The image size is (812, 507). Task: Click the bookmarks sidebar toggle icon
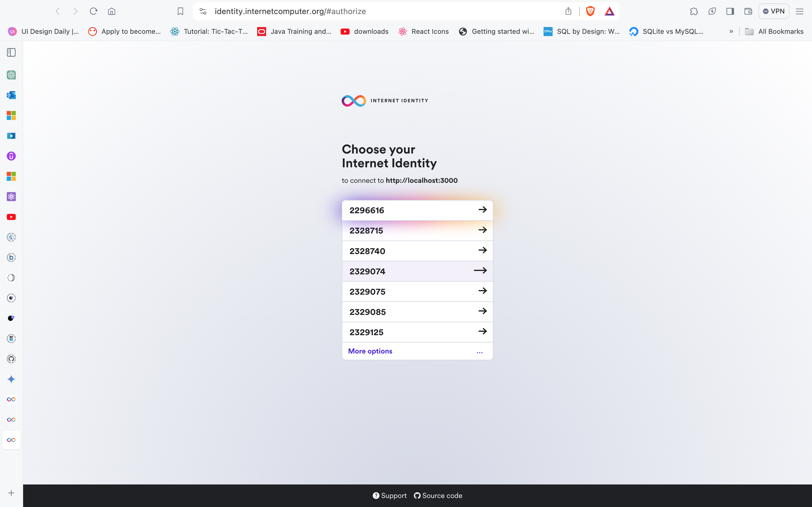[x=11, y=52]
